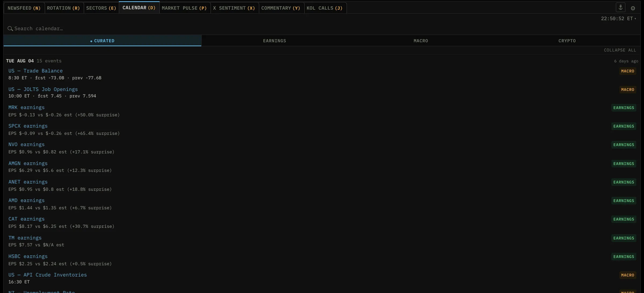This screenshot has width=644, height=293.
Task: Click EARNINGS badge on SPCX row
Action: tap(624, 126)
